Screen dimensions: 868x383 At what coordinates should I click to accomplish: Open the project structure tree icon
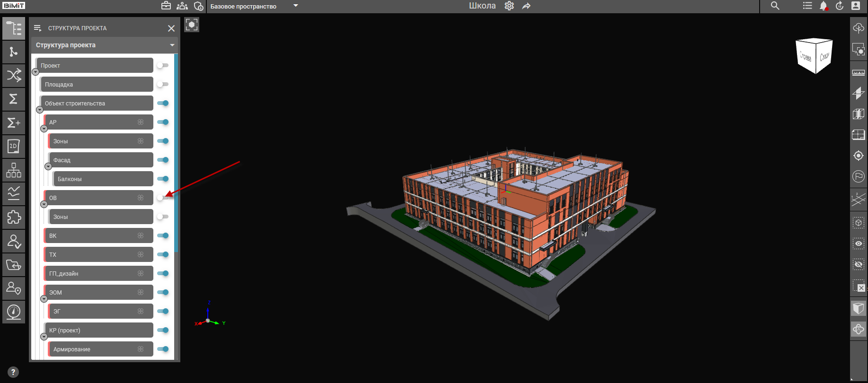[x=14, y=28]
